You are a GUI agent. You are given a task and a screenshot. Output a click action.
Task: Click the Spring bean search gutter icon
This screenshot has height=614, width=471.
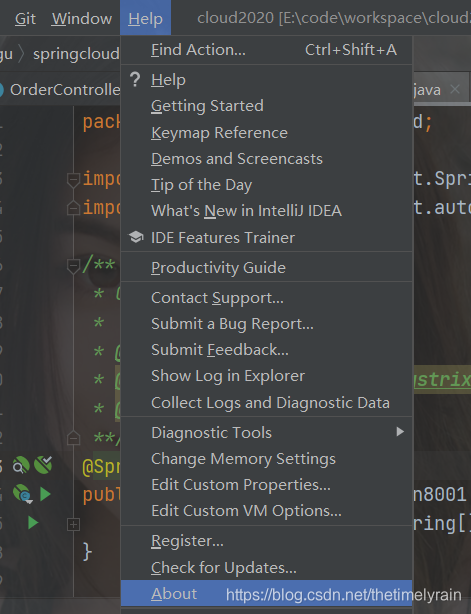click(x=21, y=465)
